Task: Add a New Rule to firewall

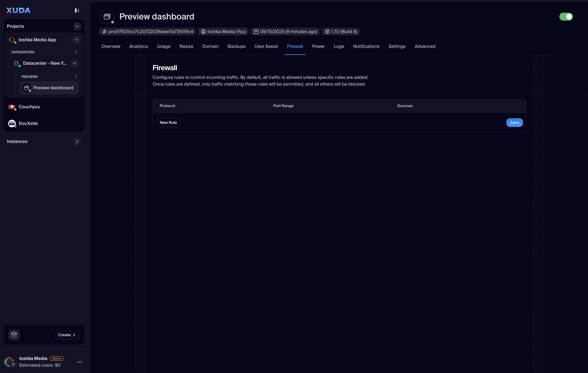Action: click(x=168, y=122)
